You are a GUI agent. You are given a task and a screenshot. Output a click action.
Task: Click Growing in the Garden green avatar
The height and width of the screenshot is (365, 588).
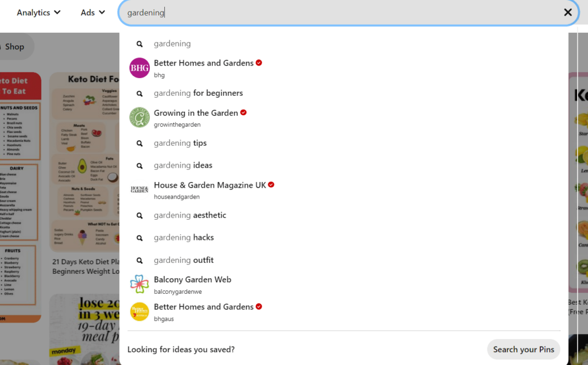139,118
